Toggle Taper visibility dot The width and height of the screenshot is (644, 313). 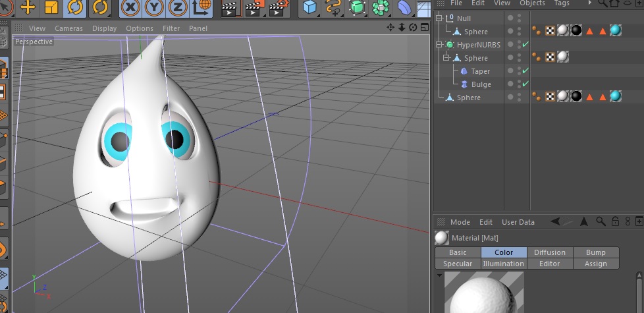(x=510, y=71)
